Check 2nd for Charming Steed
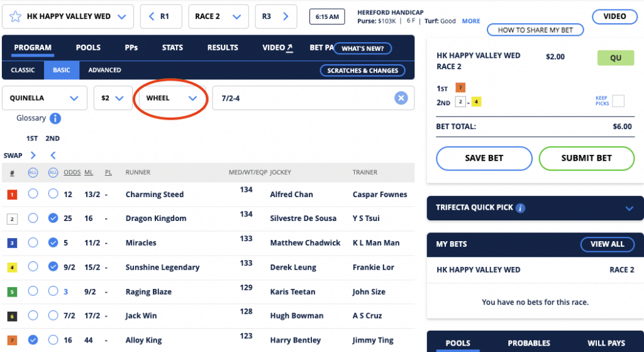The height and width of the screenshot is (352, 644). click(x=53, y=194)
